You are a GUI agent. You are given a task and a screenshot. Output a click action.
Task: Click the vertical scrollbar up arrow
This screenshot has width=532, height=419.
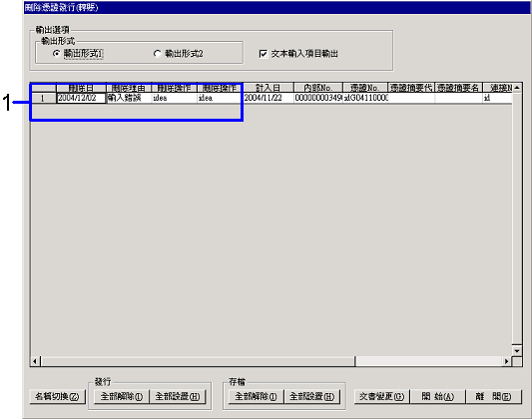pyautogui.click(x=517, y=88)
